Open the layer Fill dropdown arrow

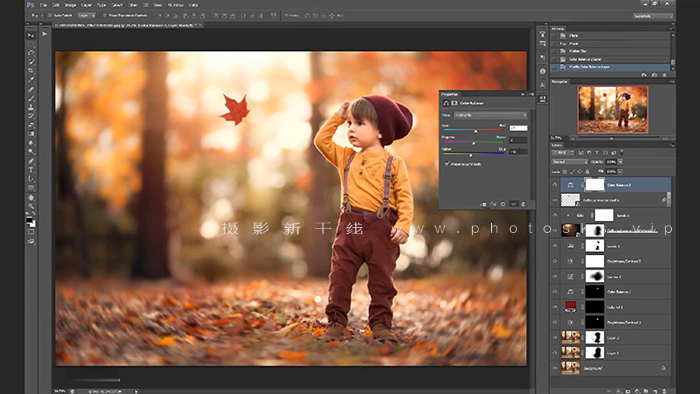(x=621, y=171)
